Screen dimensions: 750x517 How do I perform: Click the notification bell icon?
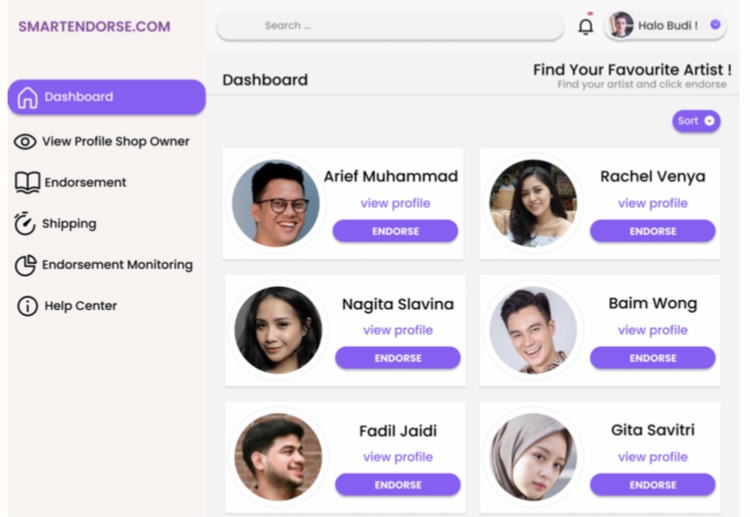pos(586,27)
